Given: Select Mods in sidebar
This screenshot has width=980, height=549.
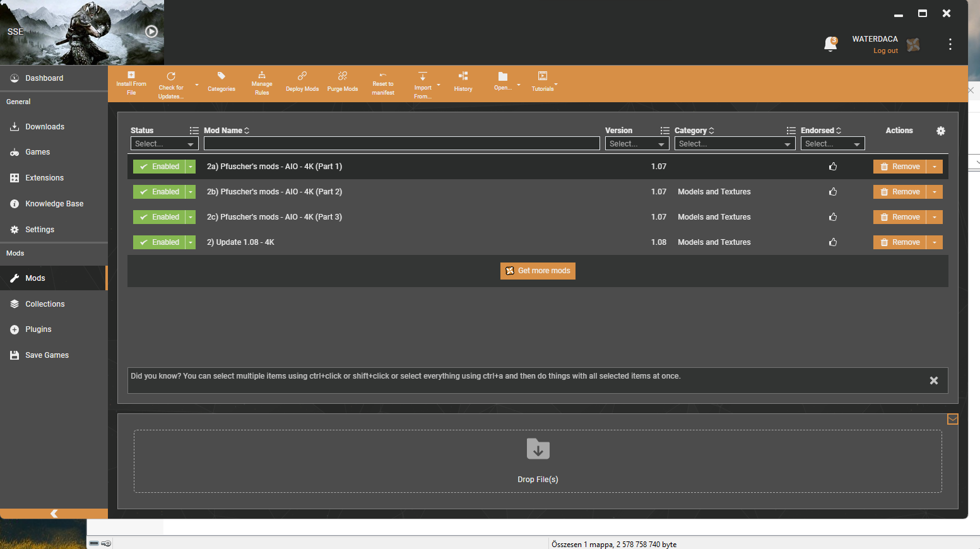Looking at the screenshot, I should (x=54, y=278).
